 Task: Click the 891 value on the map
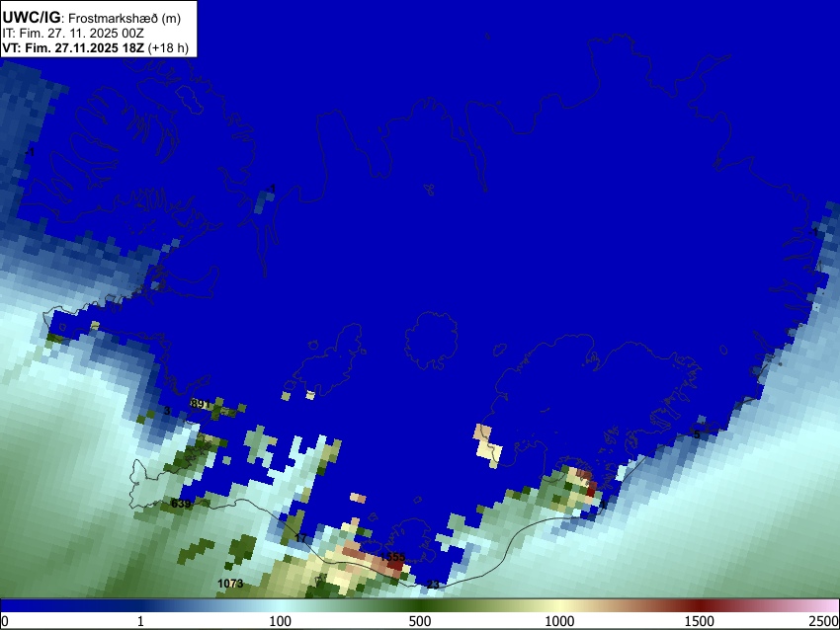point(200,404)
